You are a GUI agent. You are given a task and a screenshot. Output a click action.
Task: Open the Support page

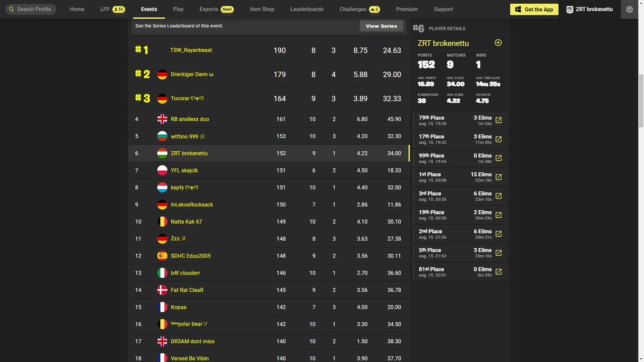[443, 9]
